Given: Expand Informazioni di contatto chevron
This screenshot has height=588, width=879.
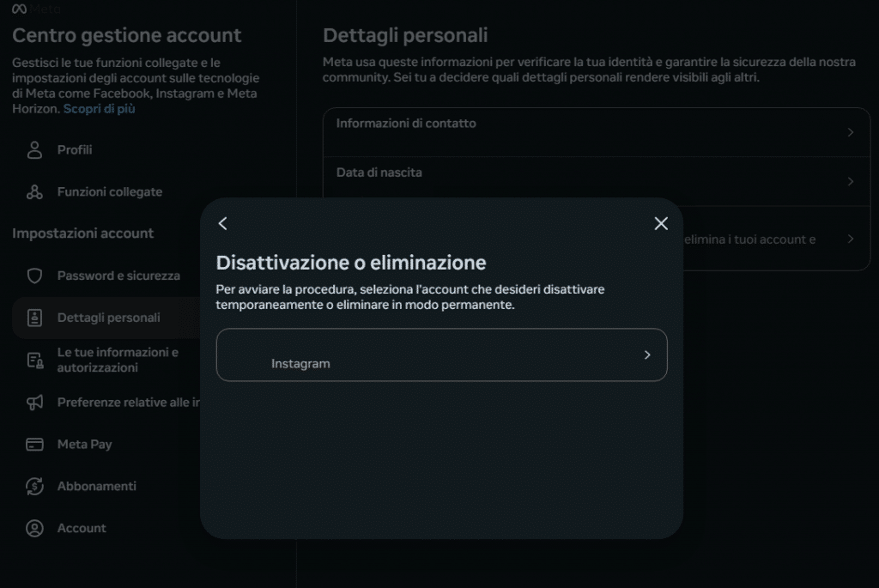Looking at the screenshot, I should [851, 132].
